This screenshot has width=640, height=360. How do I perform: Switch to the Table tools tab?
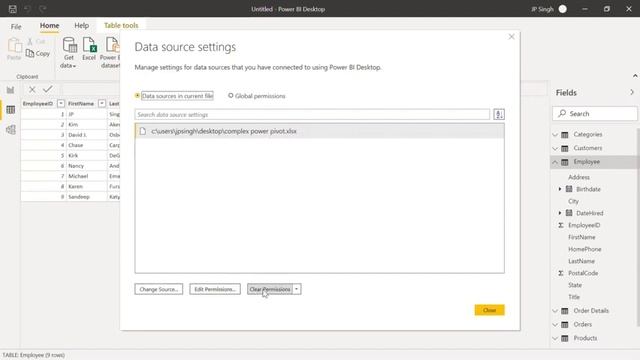(x=121, y=25)
